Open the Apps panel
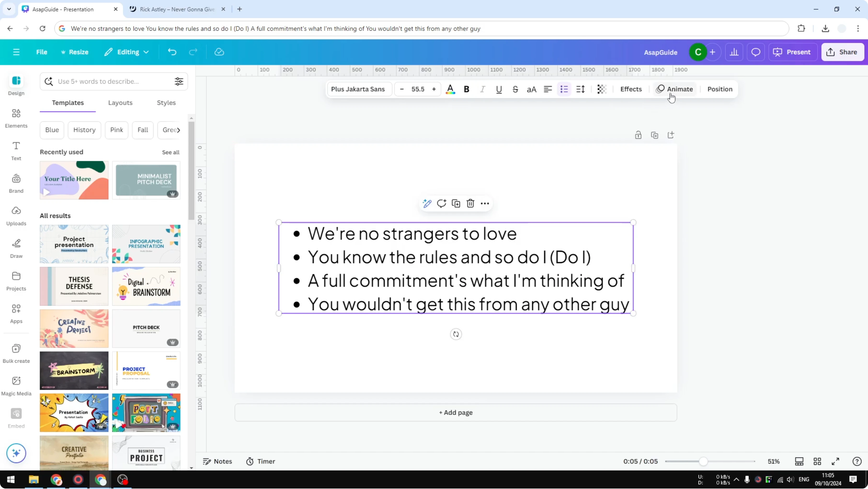 [16, 314]
